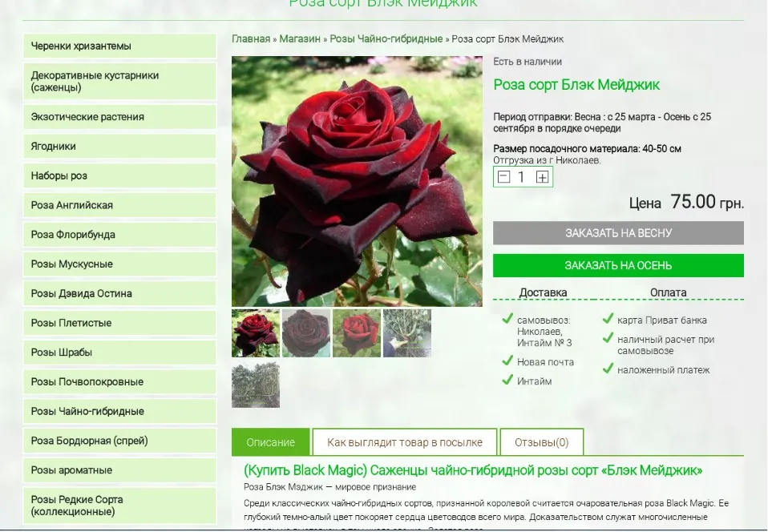Select the dark rose second thumbnail
Screen dimensions: 768x532
coord(306,332)
